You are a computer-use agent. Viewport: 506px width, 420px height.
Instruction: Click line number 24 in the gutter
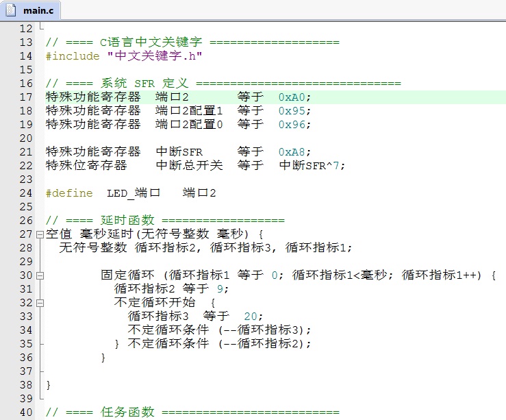[26, 193]
